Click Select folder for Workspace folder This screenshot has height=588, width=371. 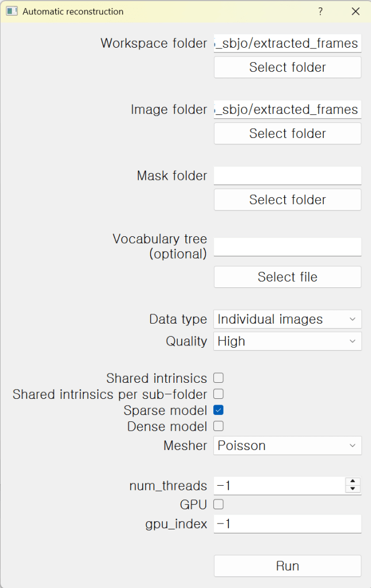pos(287,67)
